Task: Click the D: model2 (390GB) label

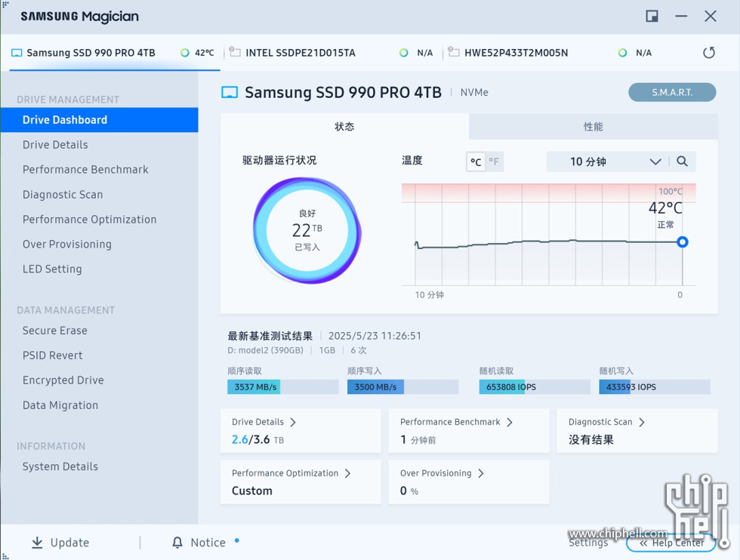Action: [265, 350]
